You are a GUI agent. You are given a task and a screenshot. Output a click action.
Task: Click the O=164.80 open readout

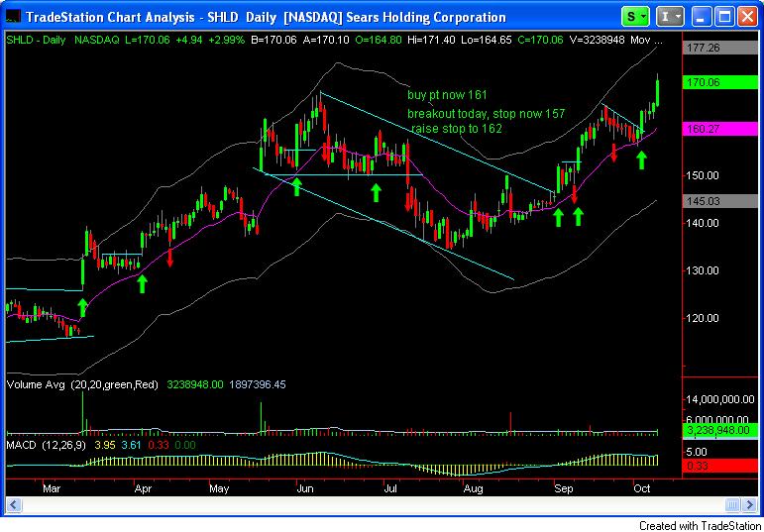pyautogui.click(x=381, y=40)
